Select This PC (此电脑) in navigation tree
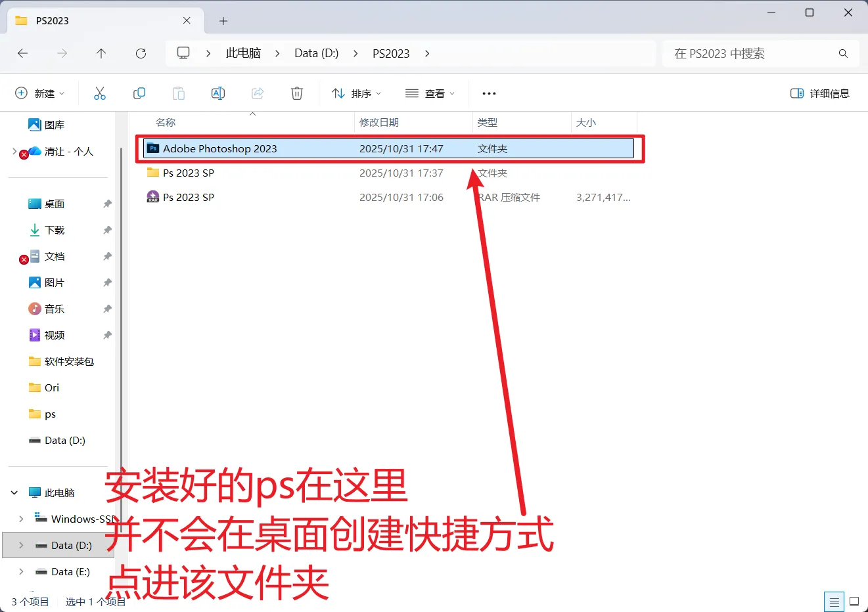Viewport: 868px width, 612px height. coord(53,492)
